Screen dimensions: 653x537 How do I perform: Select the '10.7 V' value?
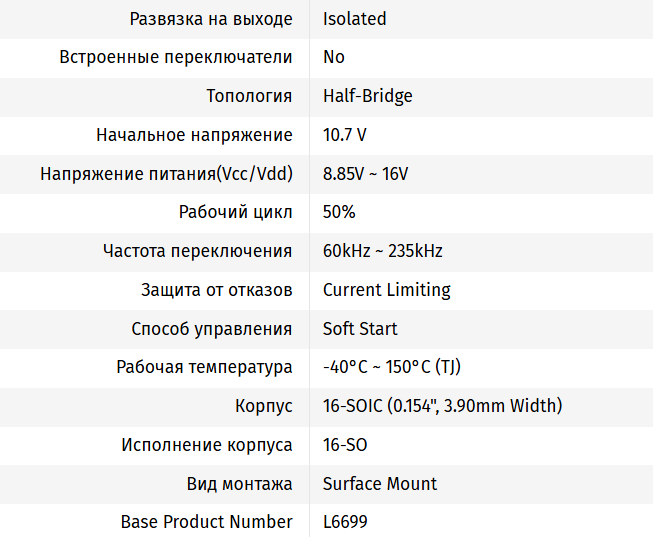click(344, 135)
